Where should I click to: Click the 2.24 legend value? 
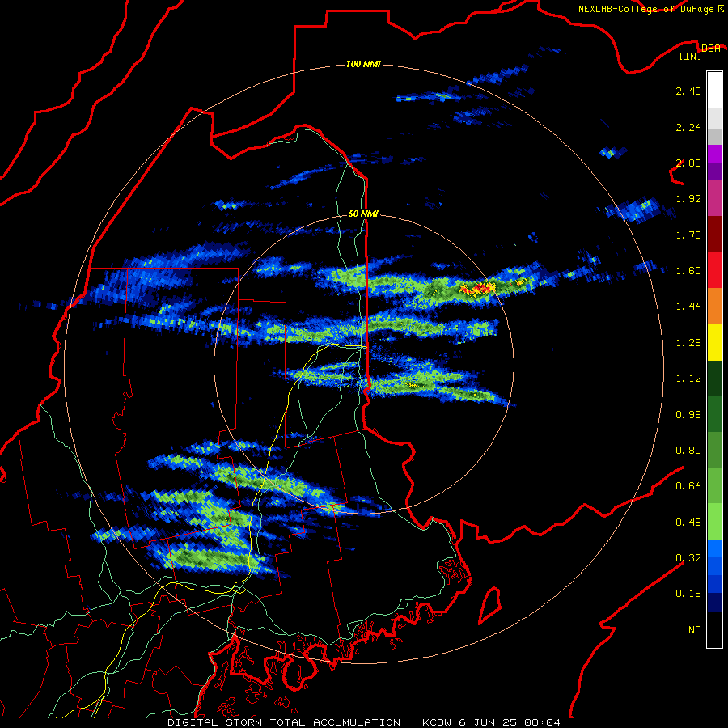pos(688,127)
